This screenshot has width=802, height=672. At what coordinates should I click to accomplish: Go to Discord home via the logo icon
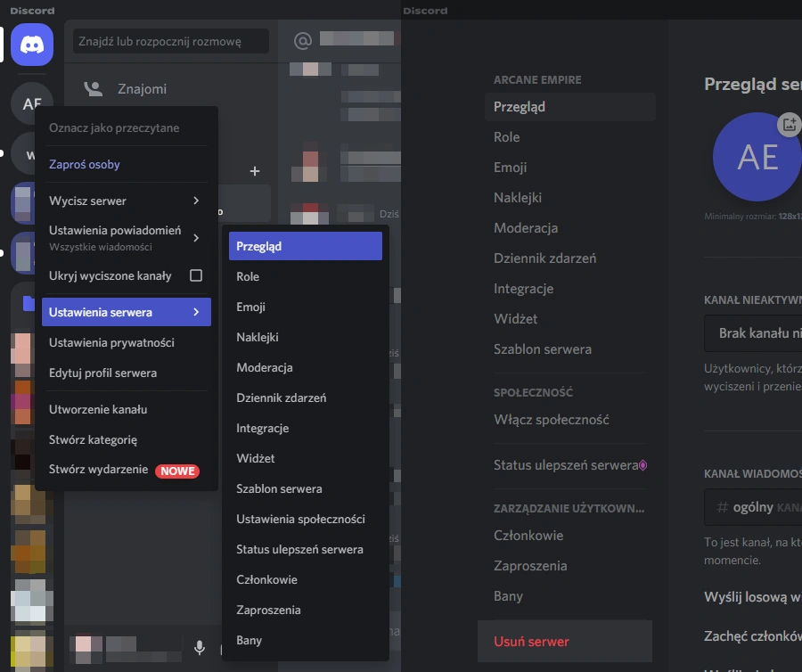32,45
